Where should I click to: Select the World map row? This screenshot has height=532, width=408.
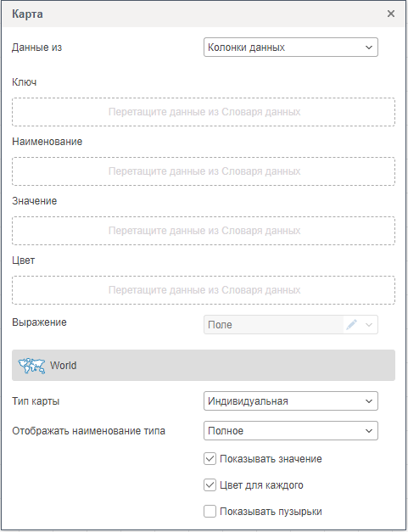click(204, 365)
